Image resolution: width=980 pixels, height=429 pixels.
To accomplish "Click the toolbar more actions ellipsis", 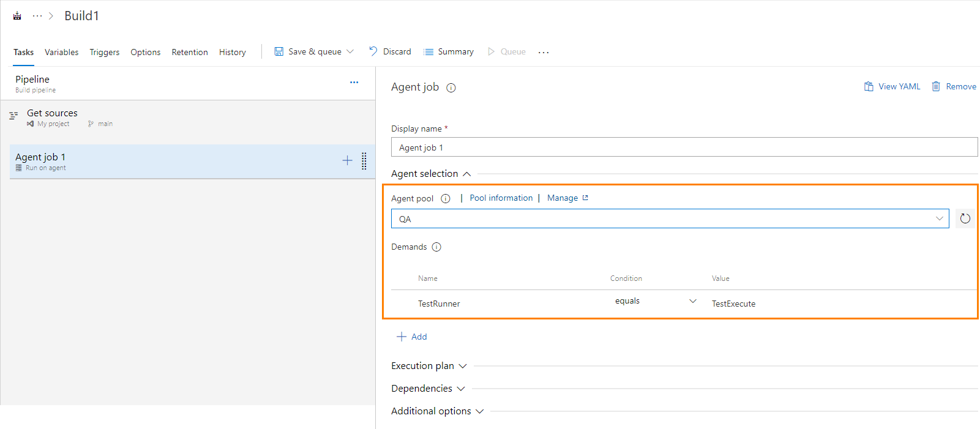I will 544,53.
